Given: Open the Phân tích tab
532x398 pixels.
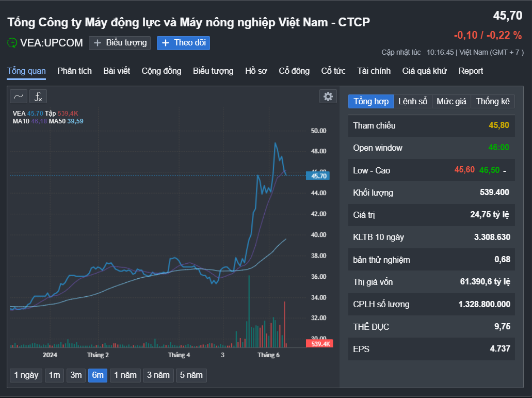Looking at the screenshot, I should point(75,71).
